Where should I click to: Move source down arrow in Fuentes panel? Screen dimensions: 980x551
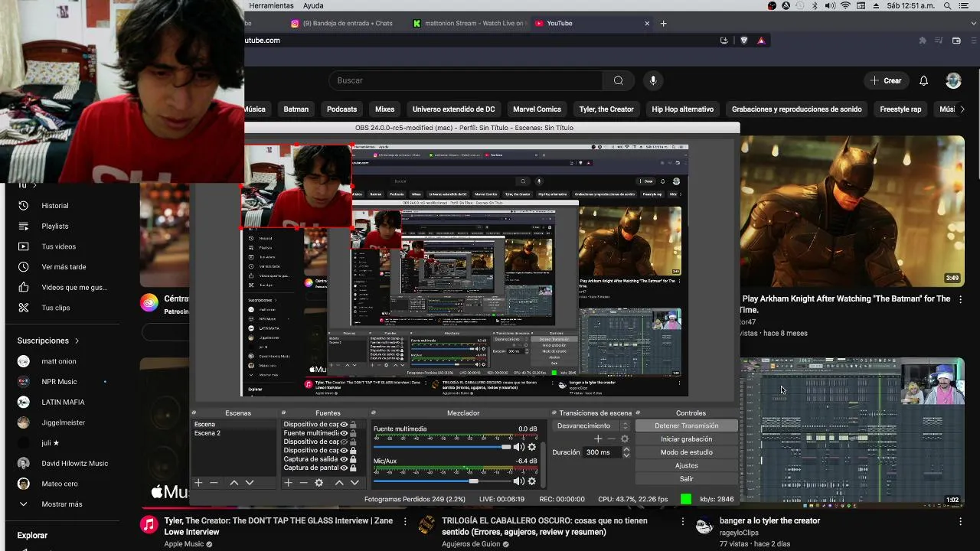point(354,483)
